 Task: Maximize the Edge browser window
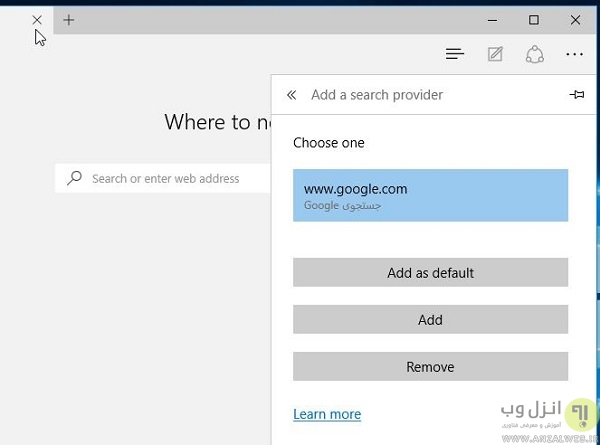tap(534, 19)
